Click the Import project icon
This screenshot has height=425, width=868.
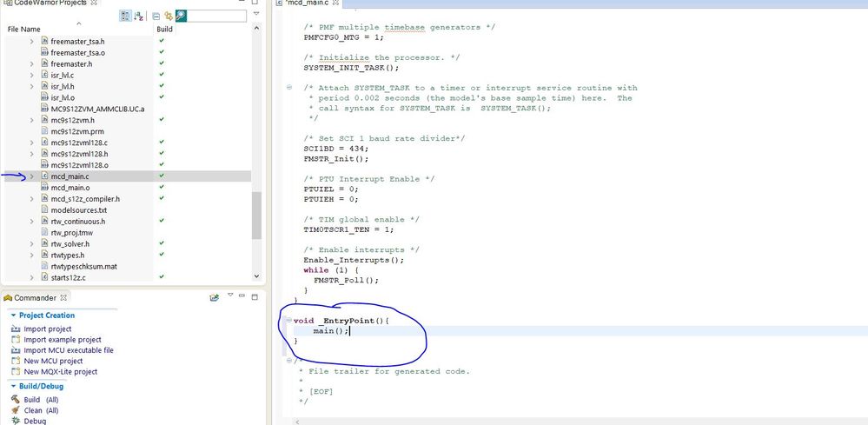[x=16, y=329]
